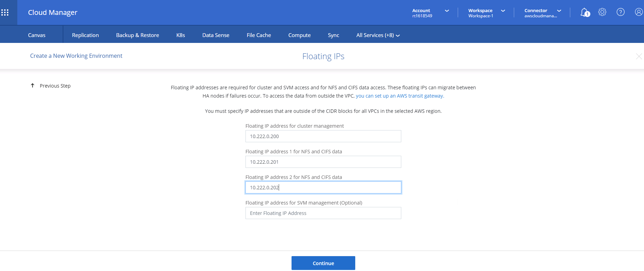Open the K8s tab
The width and height of the screenshot is (644, 271).
[181, 35]
